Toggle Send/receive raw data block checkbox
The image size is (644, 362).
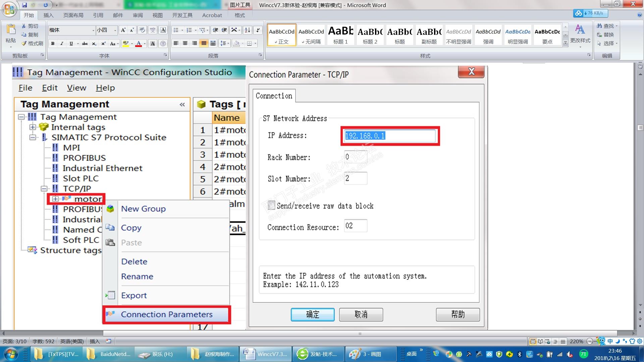271,205
